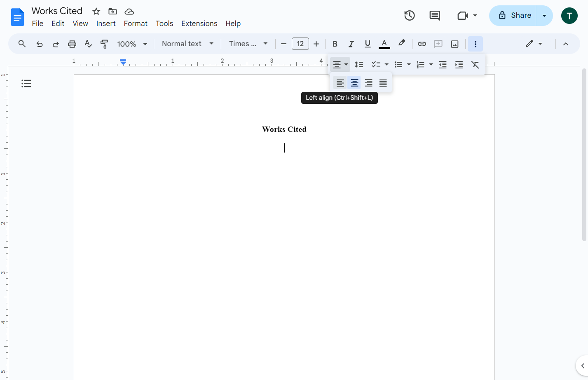The image size is (588, 380).
Task: Star the Works Cited document
Action: [96, 12]
